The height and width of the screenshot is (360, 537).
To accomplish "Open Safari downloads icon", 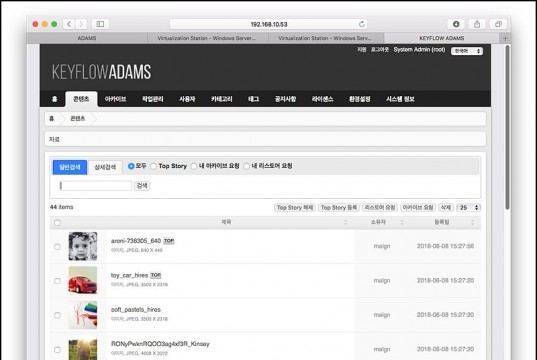I will 456,24.
